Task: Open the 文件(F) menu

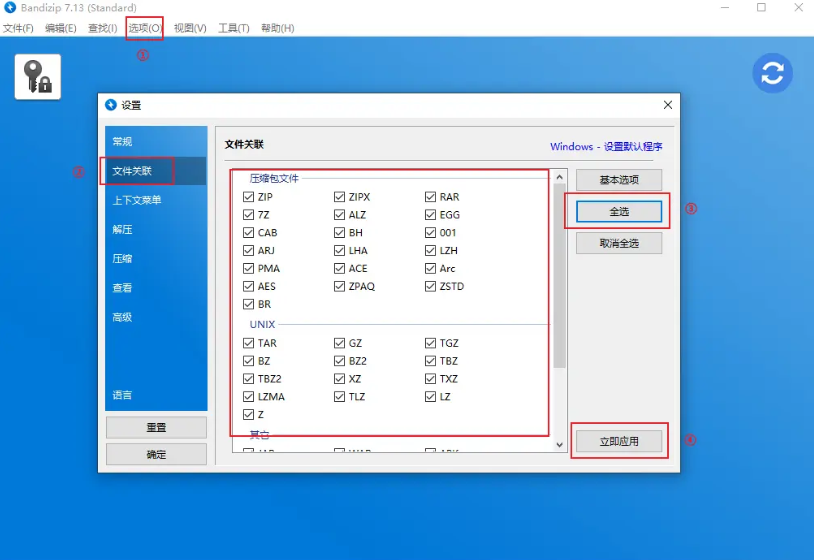Action: pos(18,28)
